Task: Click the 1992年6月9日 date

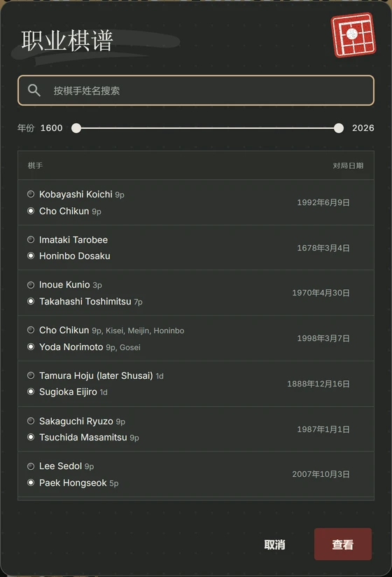Action: point(323,202)
